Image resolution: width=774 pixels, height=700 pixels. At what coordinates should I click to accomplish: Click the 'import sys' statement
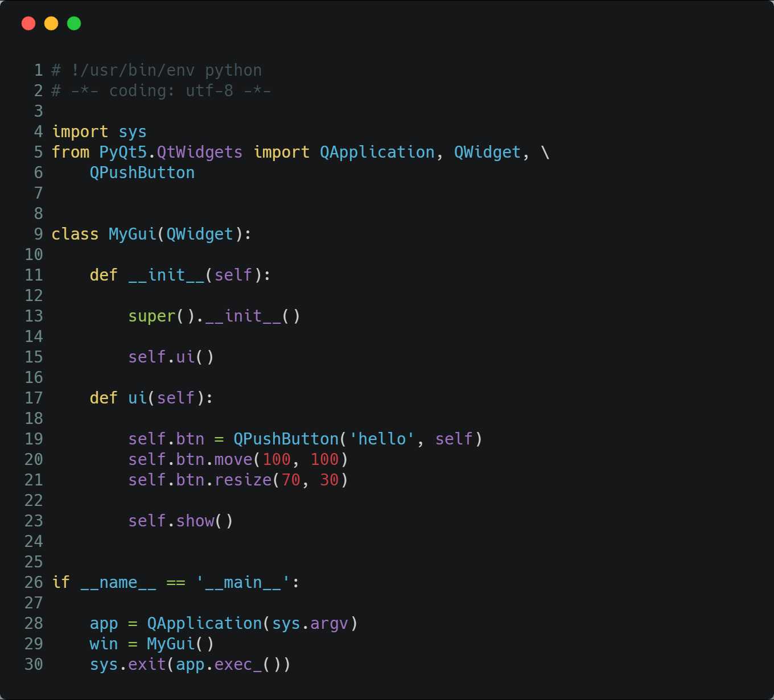(99, 132)
